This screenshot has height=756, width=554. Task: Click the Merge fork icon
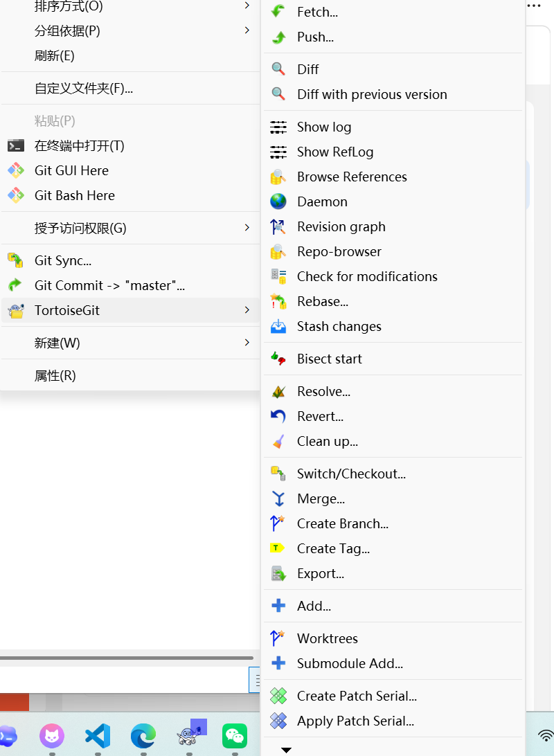tap(278, 498)
